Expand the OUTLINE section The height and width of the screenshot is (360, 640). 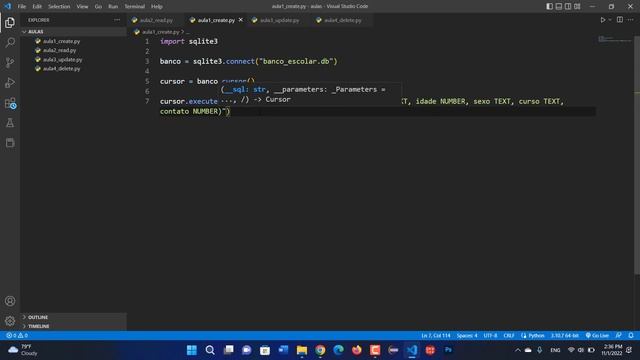click(x=73, y=317)
